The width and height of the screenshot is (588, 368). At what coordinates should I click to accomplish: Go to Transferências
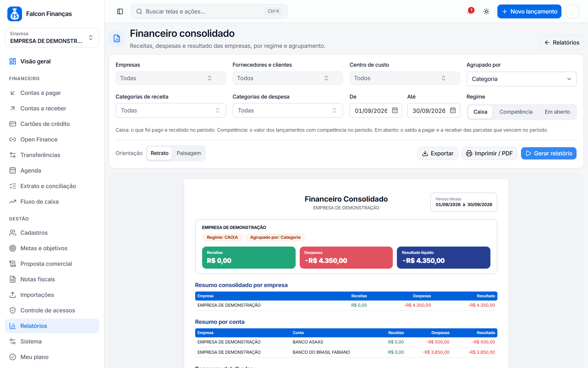(52, 155)
